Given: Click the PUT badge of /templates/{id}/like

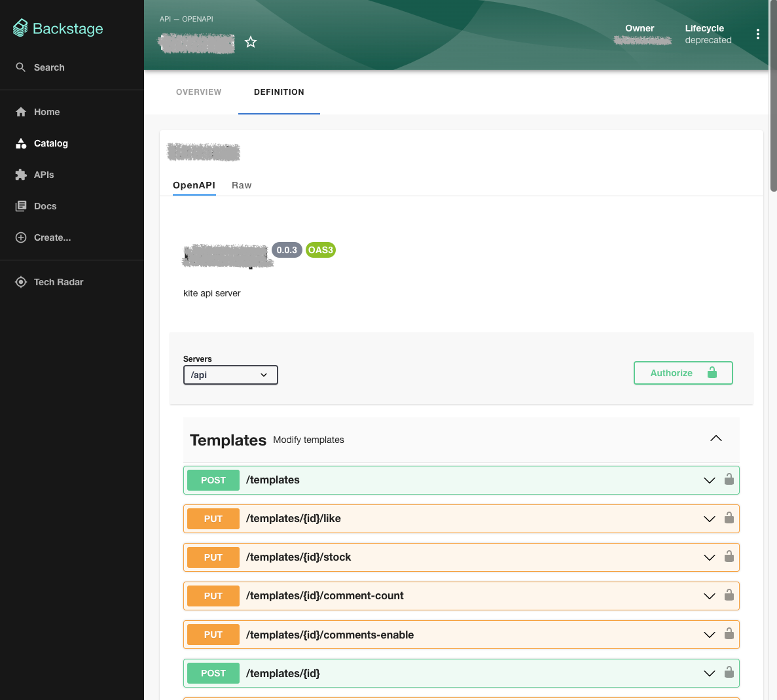Looking at the screenshot, I should tap(213, 519).
